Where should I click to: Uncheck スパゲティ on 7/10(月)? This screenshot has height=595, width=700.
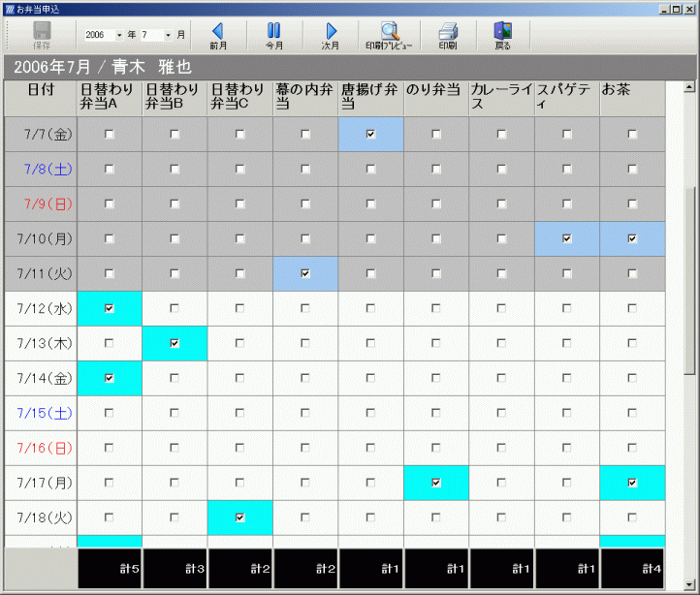[567, 238]
